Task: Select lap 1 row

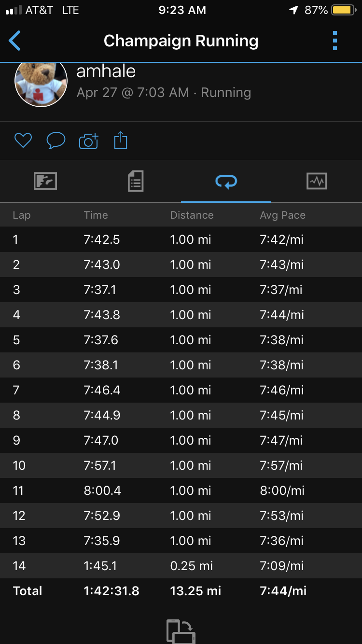Action: [181, 239]
